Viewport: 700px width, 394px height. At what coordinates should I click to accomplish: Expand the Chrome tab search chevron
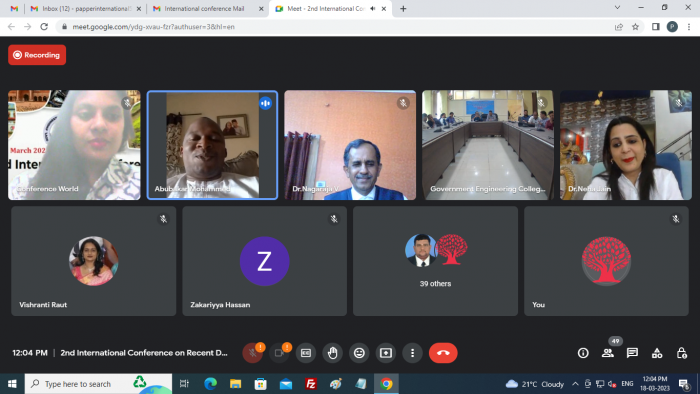click(x=617, y=8)
